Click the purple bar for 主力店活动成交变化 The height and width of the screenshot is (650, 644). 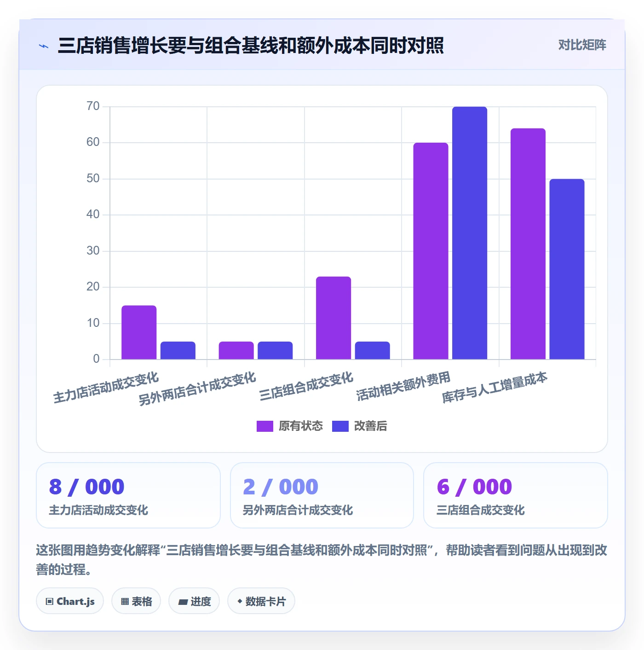(x=139, y=332)
